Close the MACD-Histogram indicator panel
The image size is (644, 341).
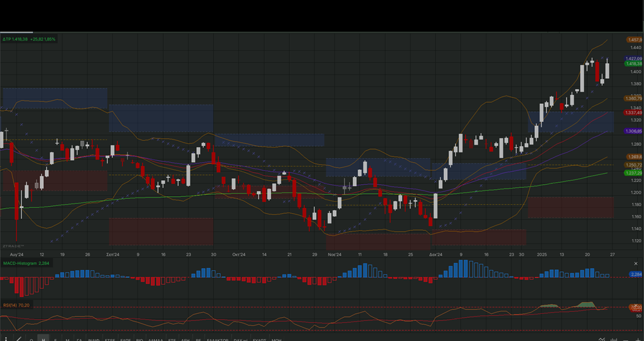[x=636, y=263]
